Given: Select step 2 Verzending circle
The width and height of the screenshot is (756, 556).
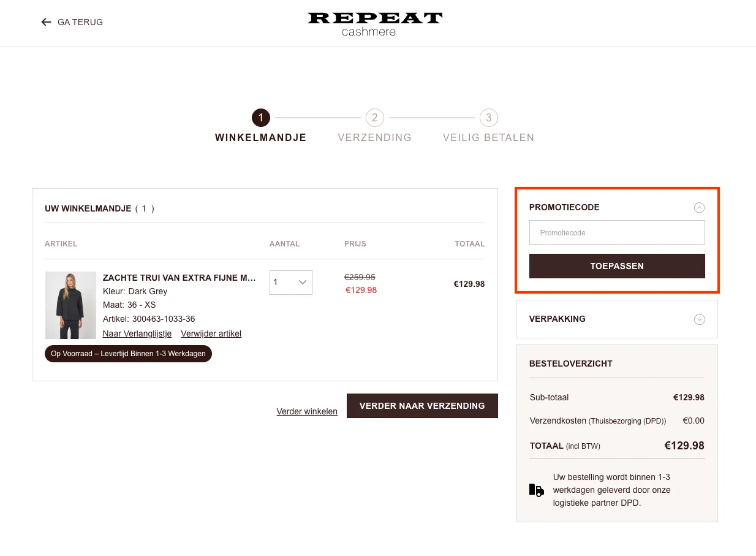Looking at the screenshot, I should pos(374,118).
